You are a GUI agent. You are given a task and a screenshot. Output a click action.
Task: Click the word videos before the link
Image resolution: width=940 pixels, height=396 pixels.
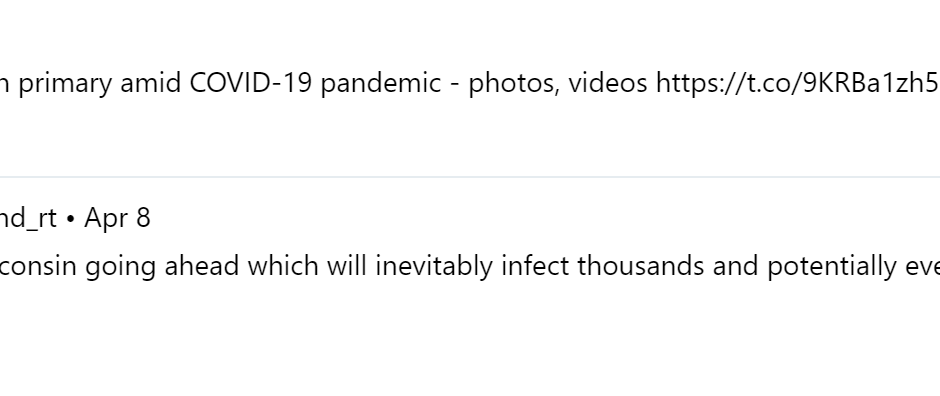(x=608, y=83)
